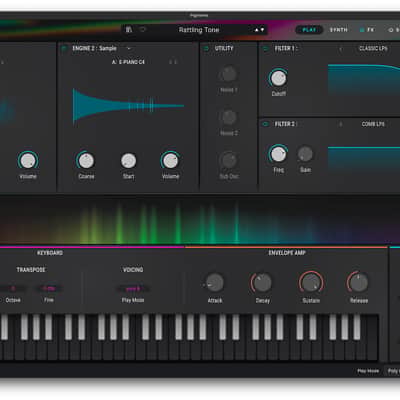Open the Poly value in bottom status bar

393,371
